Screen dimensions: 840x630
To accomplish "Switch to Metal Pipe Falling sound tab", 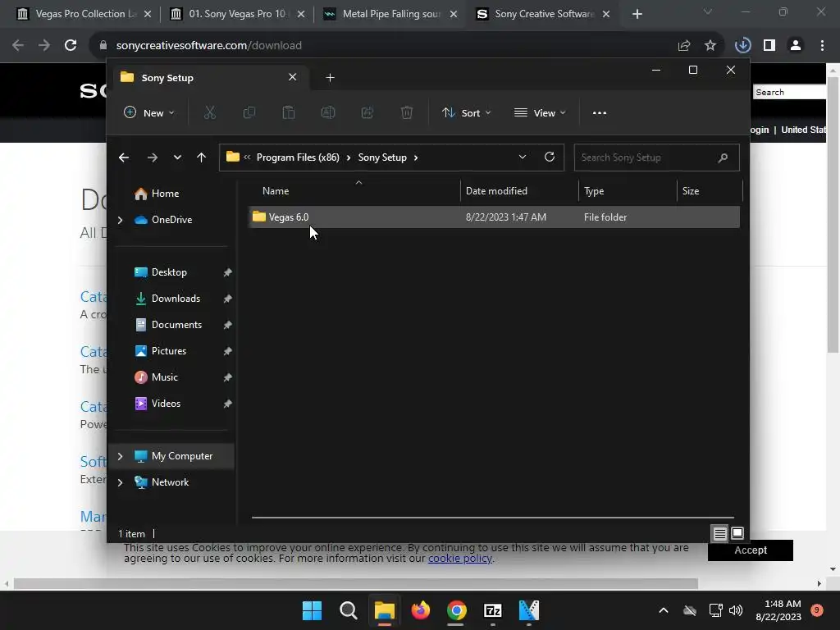I will 391,14.
